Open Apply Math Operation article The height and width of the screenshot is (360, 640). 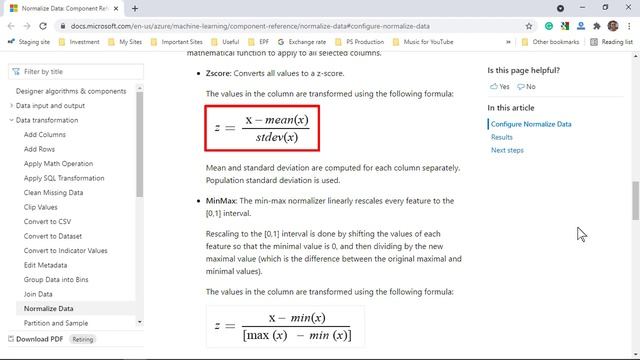pos(58,164)
